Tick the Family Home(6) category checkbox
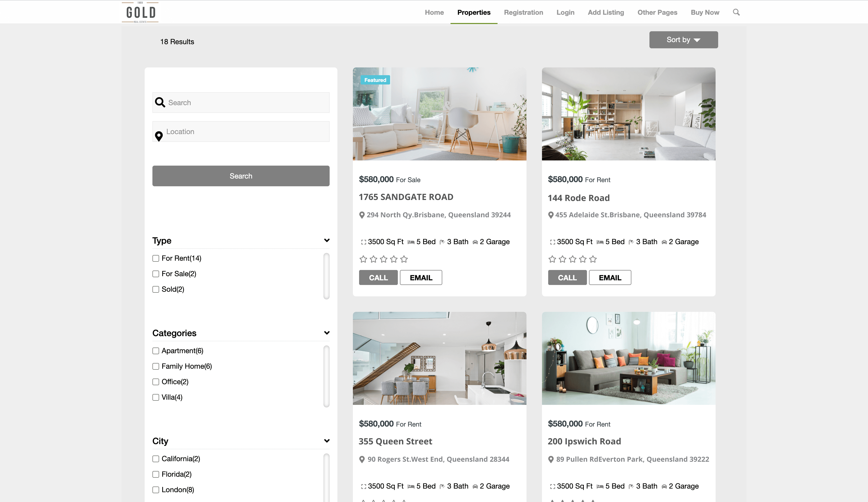Image resolution: width=868 pixels, height=502 pixels. point(156,366)
